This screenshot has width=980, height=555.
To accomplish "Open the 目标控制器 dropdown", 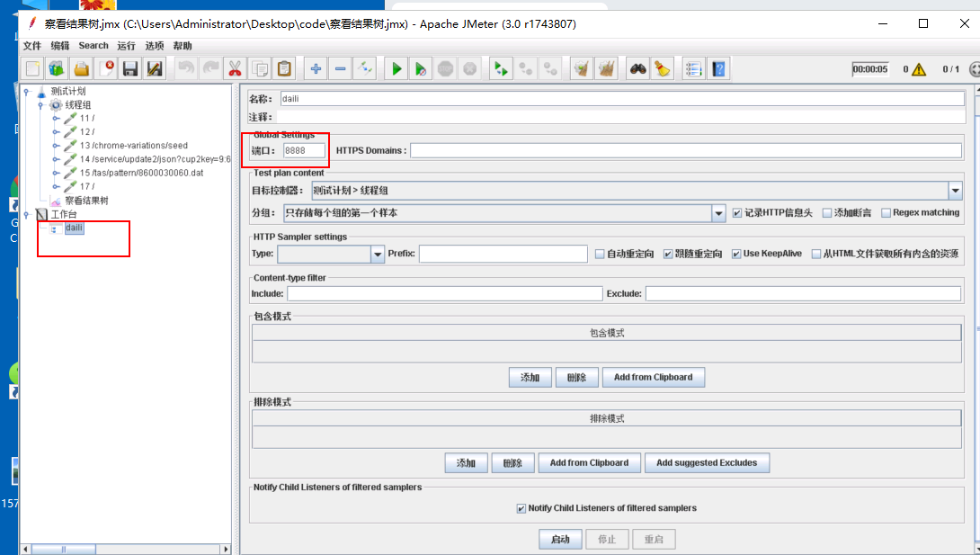I will (955, 191).
